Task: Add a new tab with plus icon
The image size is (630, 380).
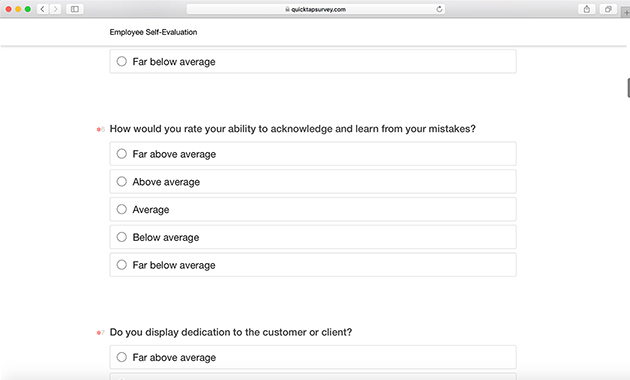Action: pos(626,12)
